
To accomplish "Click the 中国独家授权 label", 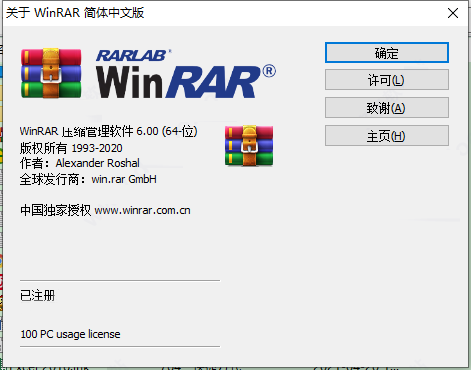I will coord(55,211).
